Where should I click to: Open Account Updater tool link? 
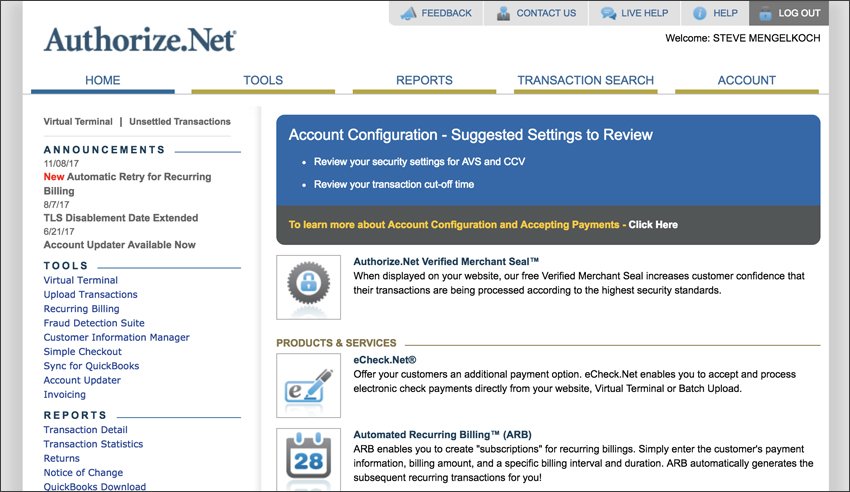click(82, 380)
